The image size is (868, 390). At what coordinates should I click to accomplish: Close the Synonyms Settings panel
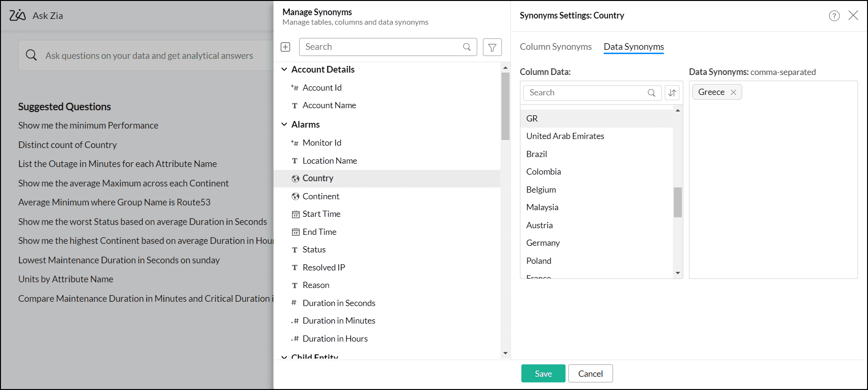[x=853, y=16]
